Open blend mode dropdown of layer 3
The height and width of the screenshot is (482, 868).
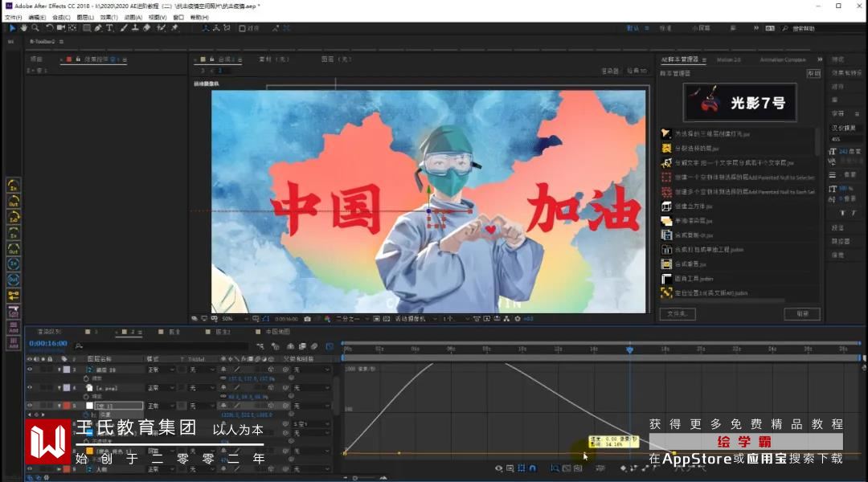click(161, 369)
